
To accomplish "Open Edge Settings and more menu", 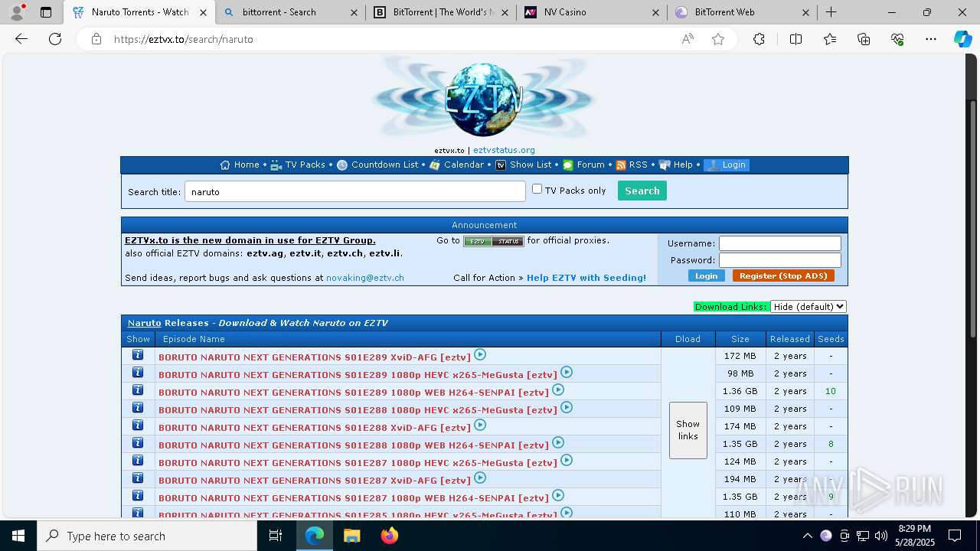I will 931,39.
